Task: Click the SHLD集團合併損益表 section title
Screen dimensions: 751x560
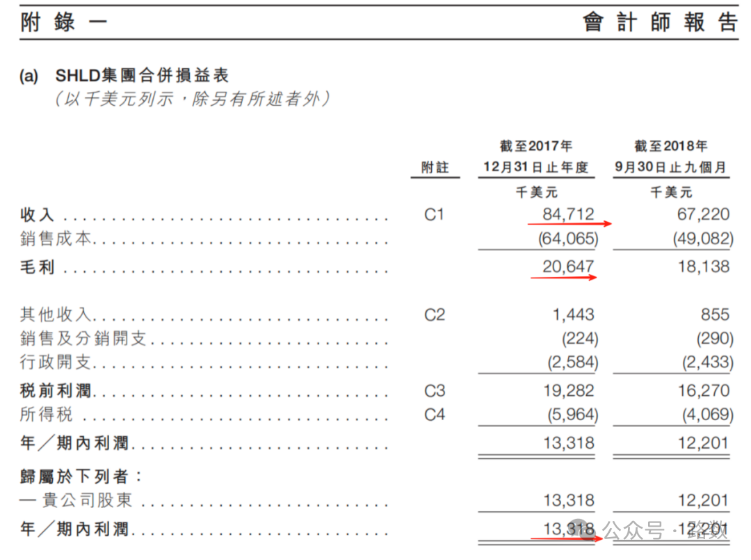Action: (x=142, y=76)
